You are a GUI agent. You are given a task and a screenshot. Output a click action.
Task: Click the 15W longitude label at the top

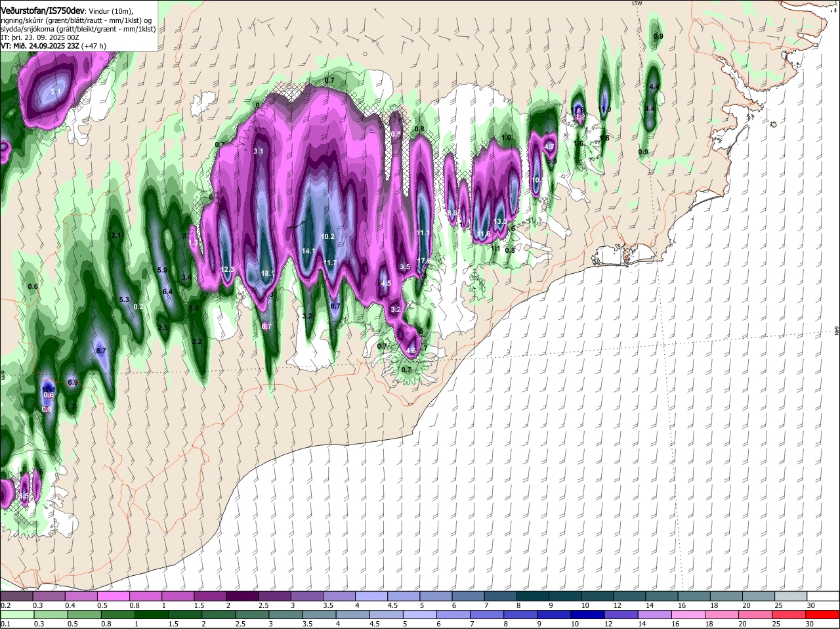click(x=636, y=3)
